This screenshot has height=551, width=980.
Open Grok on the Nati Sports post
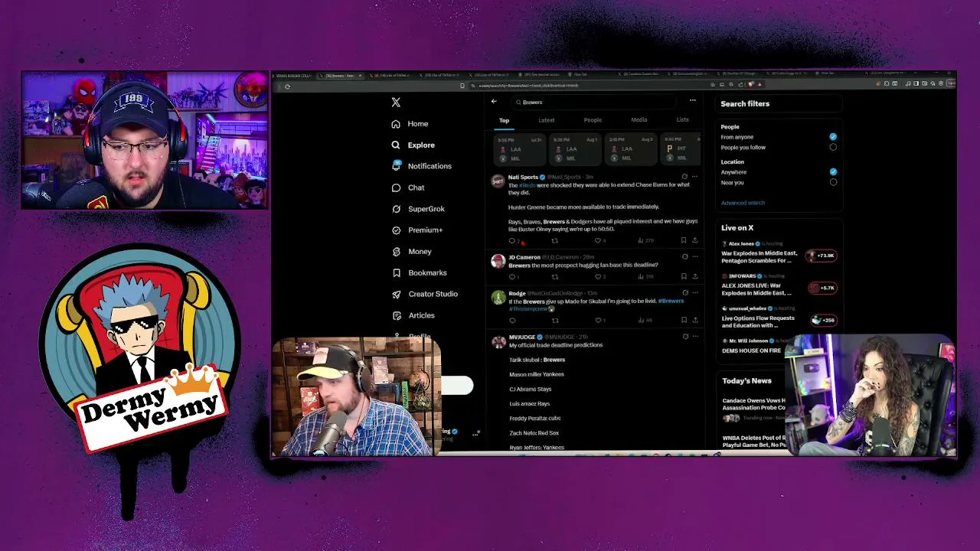click(x=684, y=177)
